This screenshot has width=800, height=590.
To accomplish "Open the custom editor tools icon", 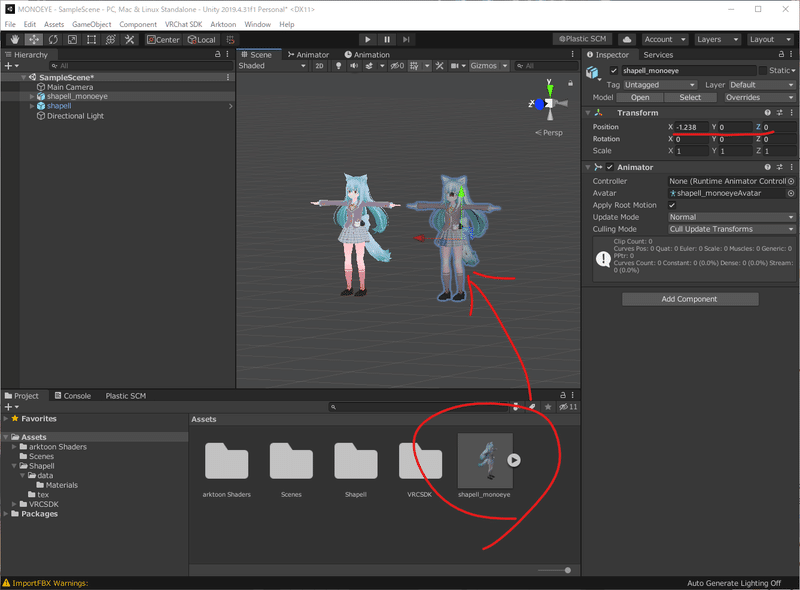I will click(x=130, y=39).
